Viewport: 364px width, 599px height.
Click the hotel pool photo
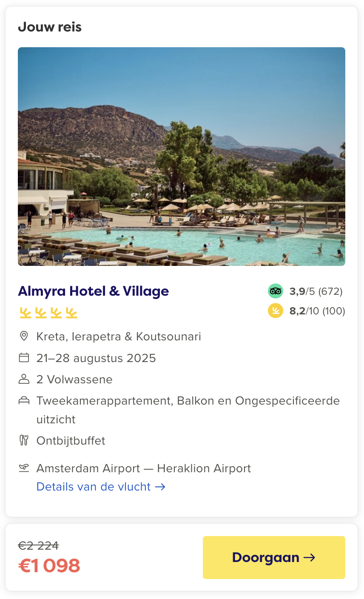coord(182,157)
